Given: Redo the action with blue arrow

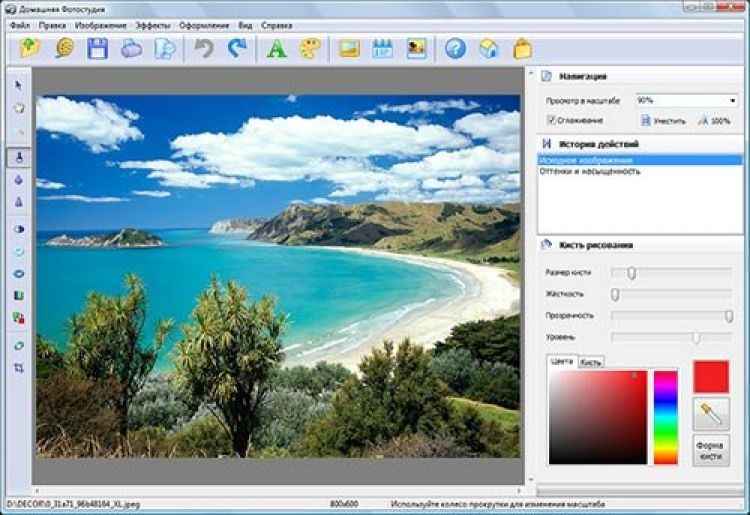Looking at the screenshot, I should (x=238, y=48).
